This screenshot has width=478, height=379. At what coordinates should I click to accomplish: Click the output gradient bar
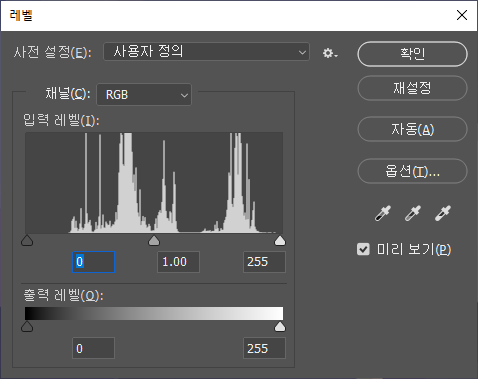click(154, 314)
